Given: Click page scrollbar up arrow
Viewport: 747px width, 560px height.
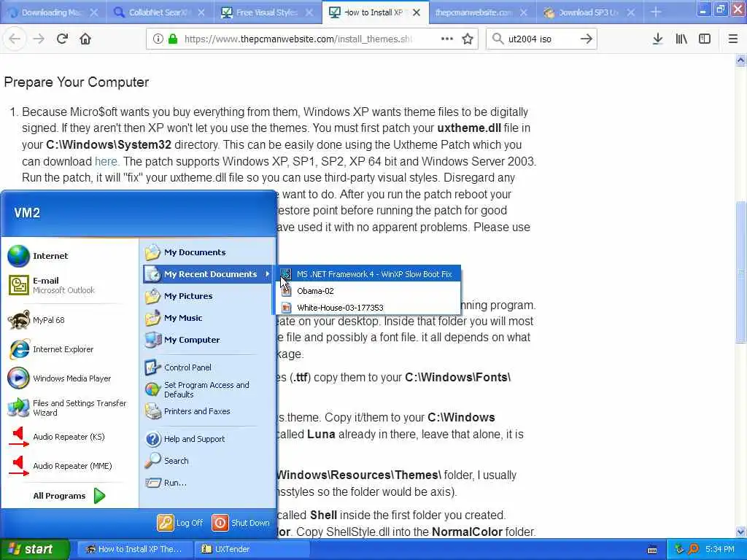Looking at the screenshot, I should pyautogui.click(x=740, y=60).
